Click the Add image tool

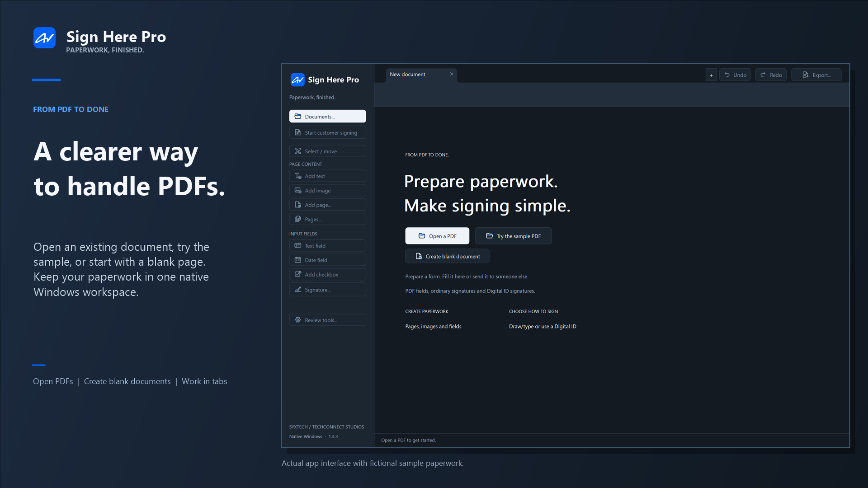[x=327, y=190]
